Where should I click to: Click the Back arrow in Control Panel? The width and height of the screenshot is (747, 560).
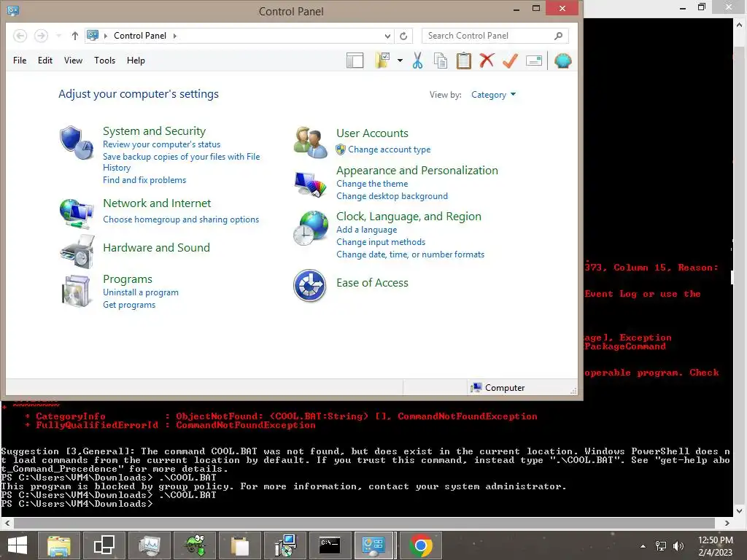20,36
